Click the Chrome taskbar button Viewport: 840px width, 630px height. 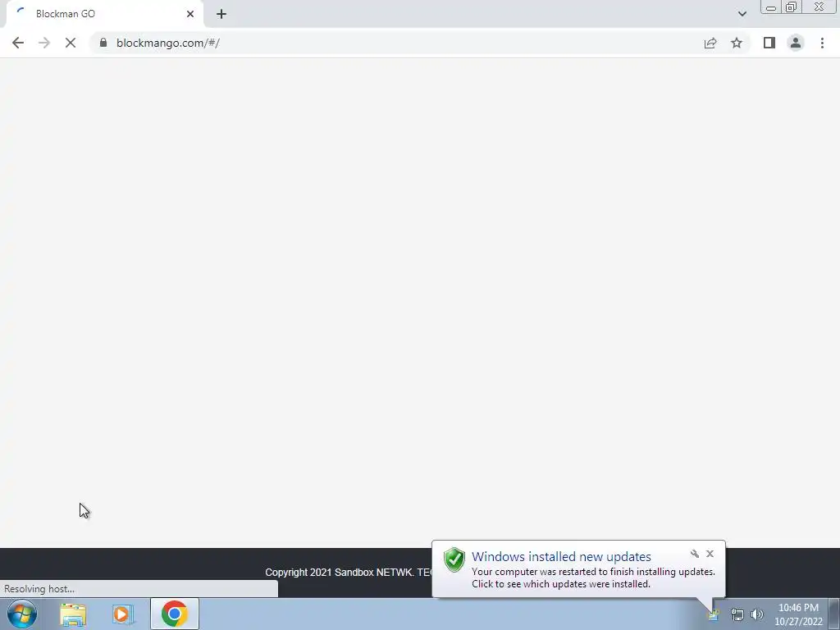(174, 614)
